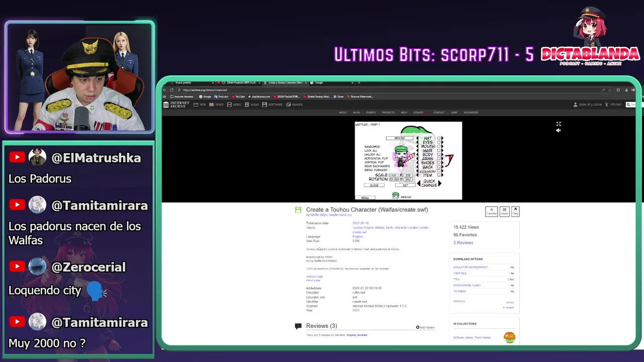
Task: Click the Meiling character thumbnail at the bottom
Action: [x=396, y=196]
